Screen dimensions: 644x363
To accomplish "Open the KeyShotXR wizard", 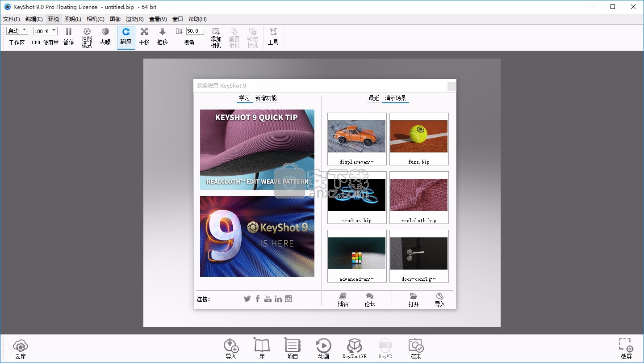I will (x=354, y=349).
